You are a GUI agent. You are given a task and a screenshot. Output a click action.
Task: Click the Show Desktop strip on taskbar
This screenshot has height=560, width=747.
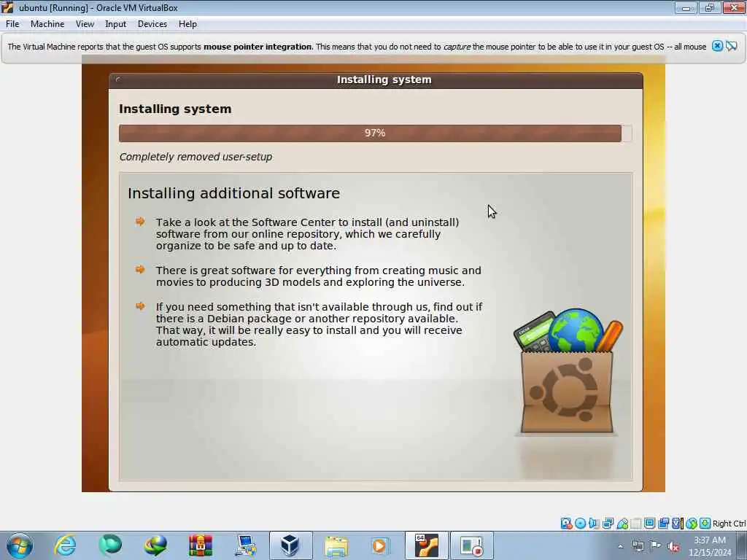pyautogui.click(x=743, y=545)
